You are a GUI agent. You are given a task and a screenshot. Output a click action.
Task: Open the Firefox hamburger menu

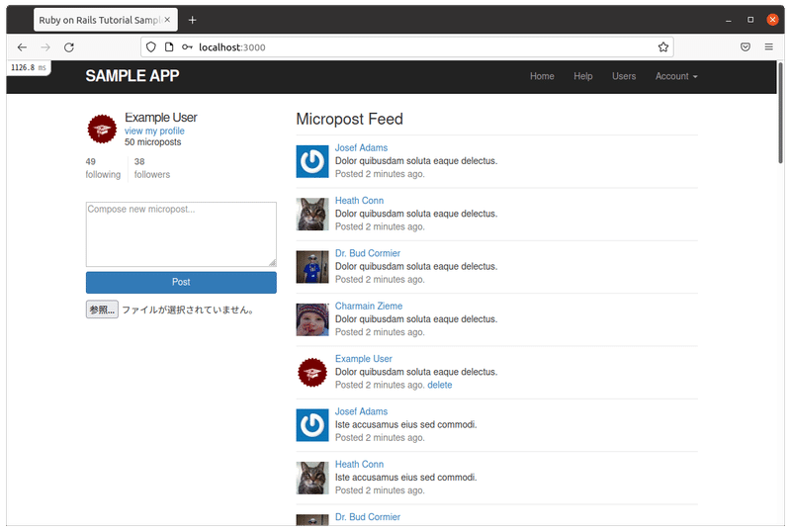tap(769, 46)
